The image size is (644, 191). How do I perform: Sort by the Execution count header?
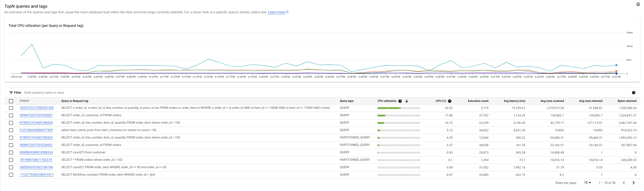click(x=478, y=101)
